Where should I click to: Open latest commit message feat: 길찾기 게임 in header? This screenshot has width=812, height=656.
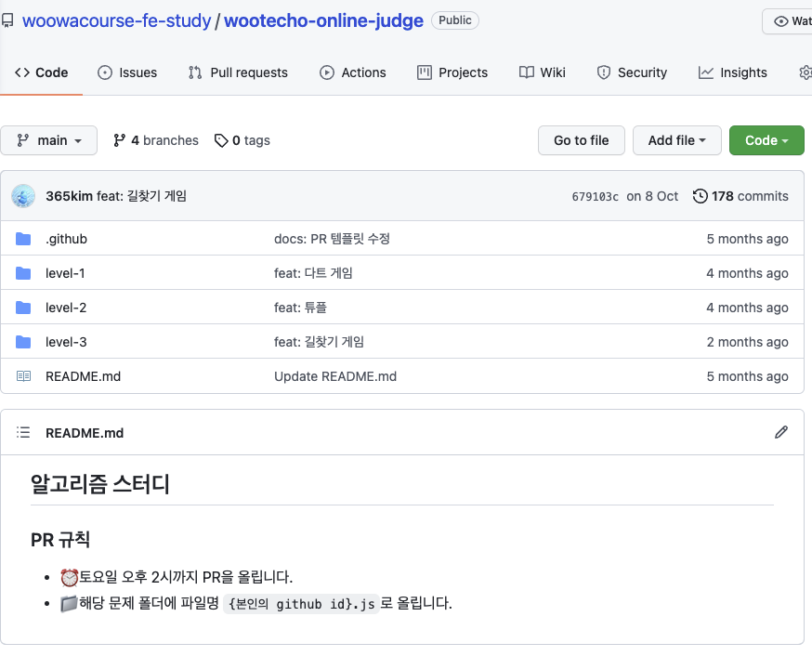pyautogui.click(x=142, y=196)
